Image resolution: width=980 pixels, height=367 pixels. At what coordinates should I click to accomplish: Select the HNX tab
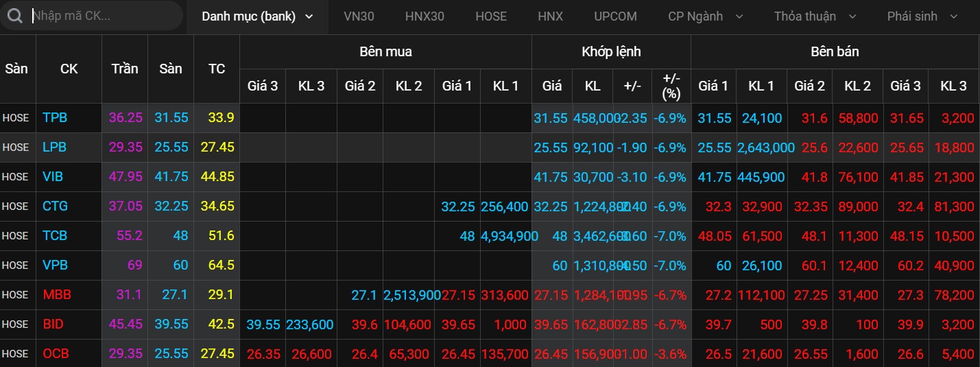point(550,16)
